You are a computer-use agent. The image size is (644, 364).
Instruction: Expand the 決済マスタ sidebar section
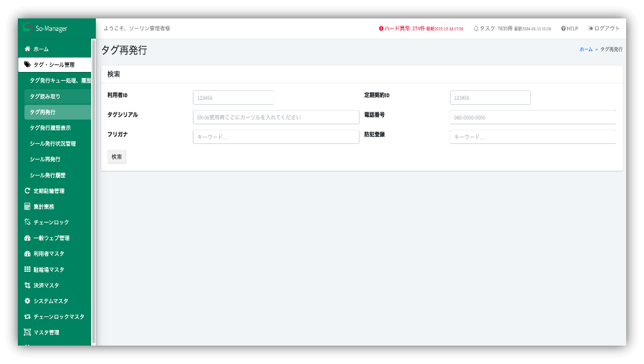point(46,285)
